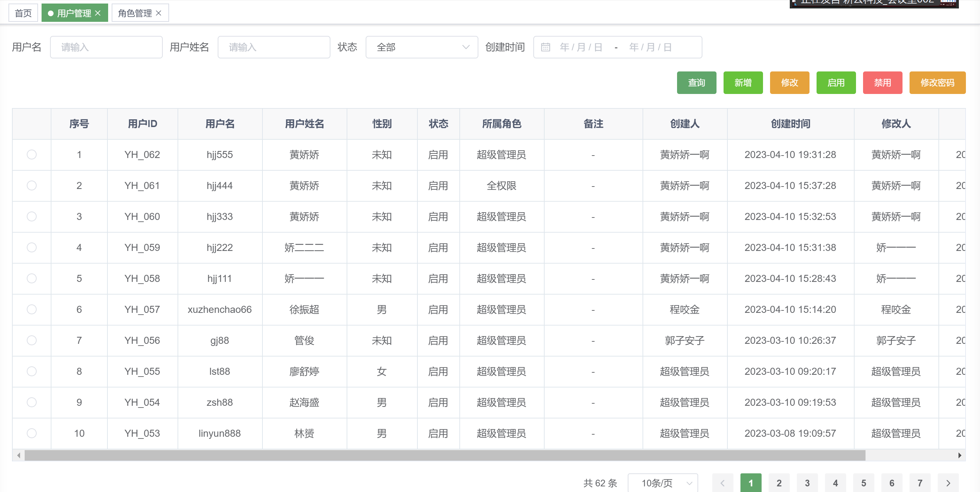This screenshot has height=492, width=980.
Task: Click the cell 2023-04-10 19:31:28
Action: (x=790, y=154)
